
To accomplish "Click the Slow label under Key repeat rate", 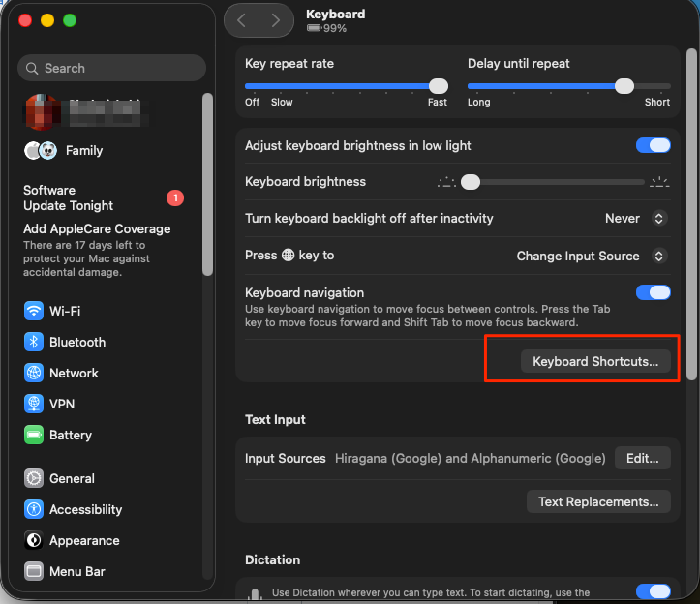I will [282, 103].
